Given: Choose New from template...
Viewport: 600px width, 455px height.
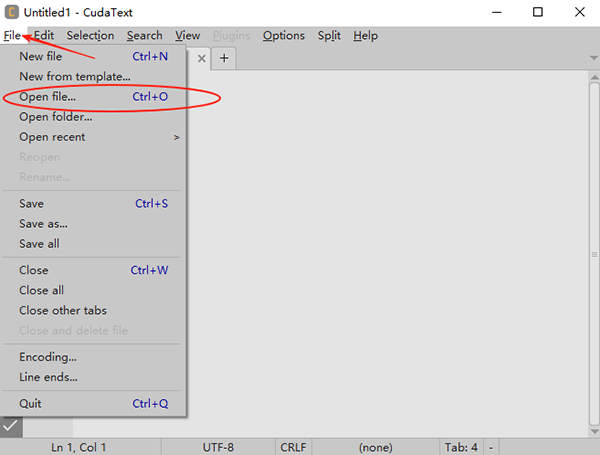Looking at the screenshot, I should pyautogui.click(x=93, y=77).
